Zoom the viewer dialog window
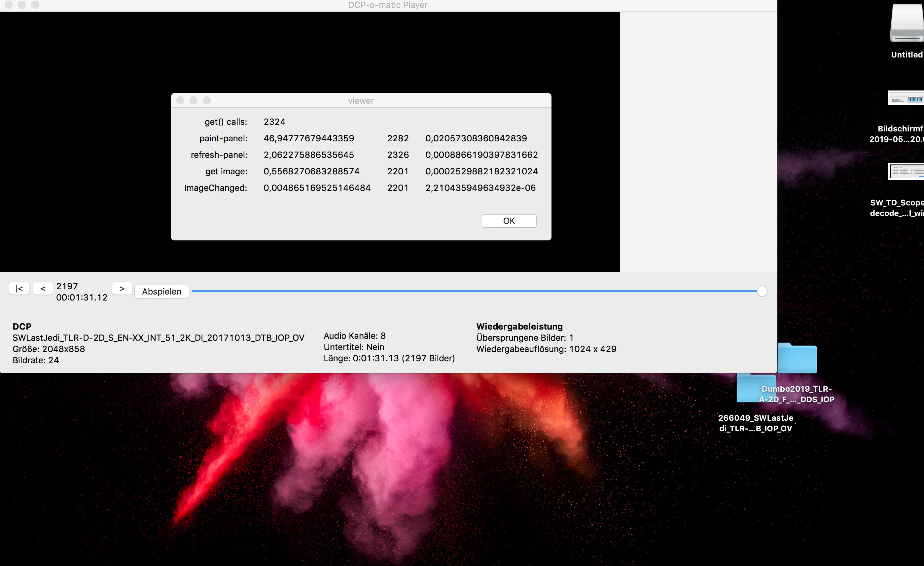The width and height of the screenshot is (924, 566). pyautogui.click(x=207, y=100)
